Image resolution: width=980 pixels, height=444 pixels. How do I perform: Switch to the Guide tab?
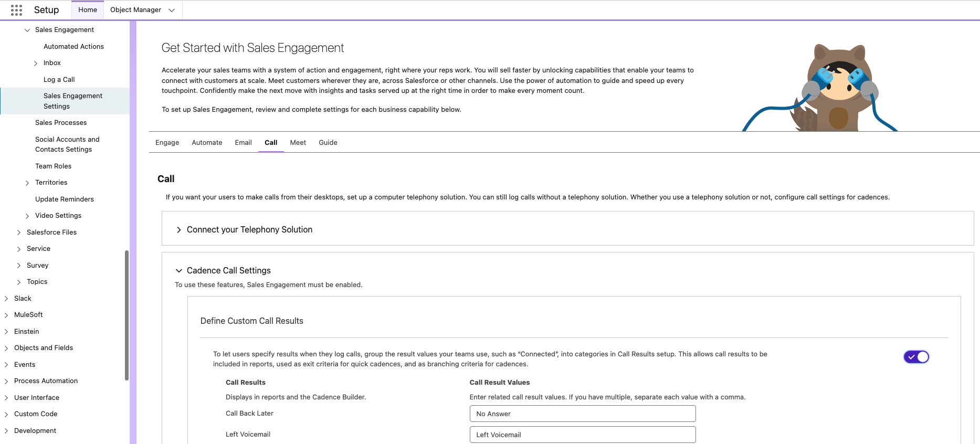328,143
